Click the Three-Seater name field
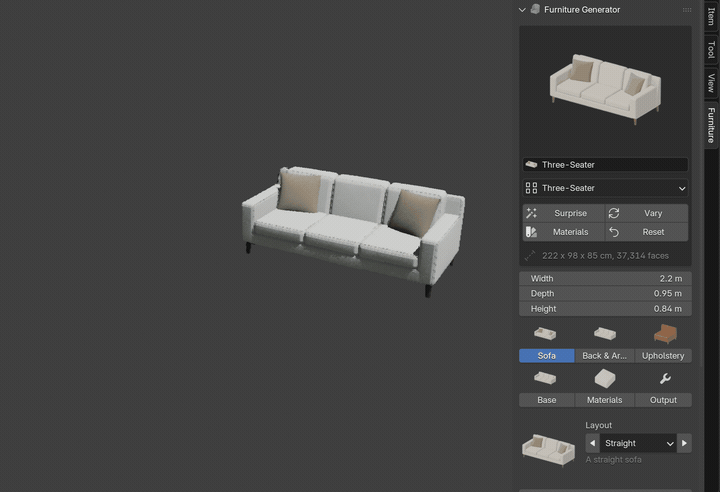This screenshot has height=492, width=720. pos(605,164)
